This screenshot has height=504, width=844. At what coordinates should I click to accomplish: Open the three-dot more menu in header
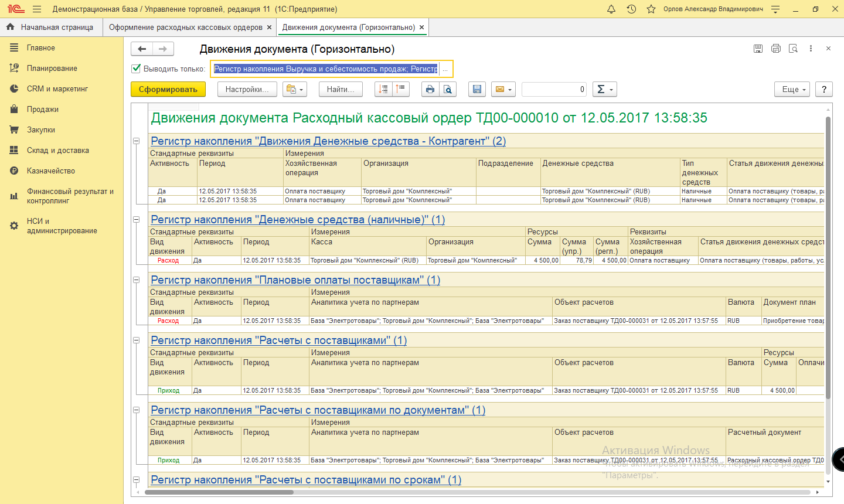click(811, 49)
